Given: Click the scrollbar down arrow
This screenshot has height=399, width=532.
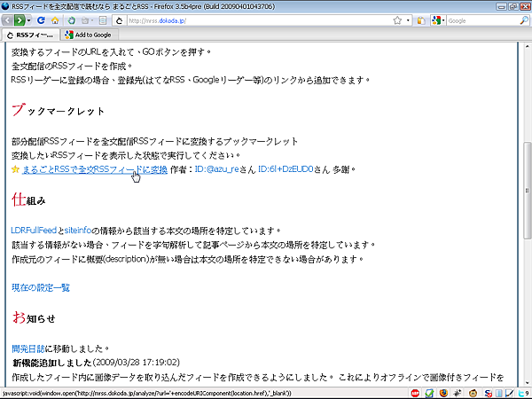Looking at the screenshot, I should click(528, 383).
